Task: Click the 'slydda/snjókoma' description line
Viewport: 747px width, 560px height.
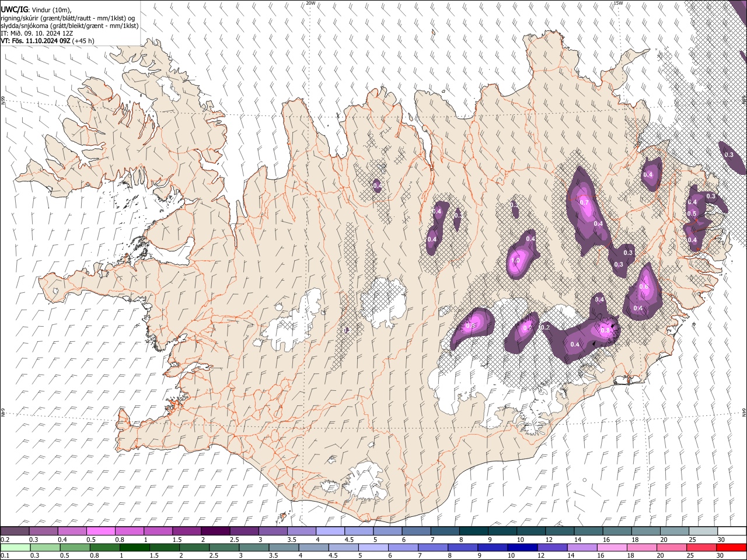Action: 69,26
